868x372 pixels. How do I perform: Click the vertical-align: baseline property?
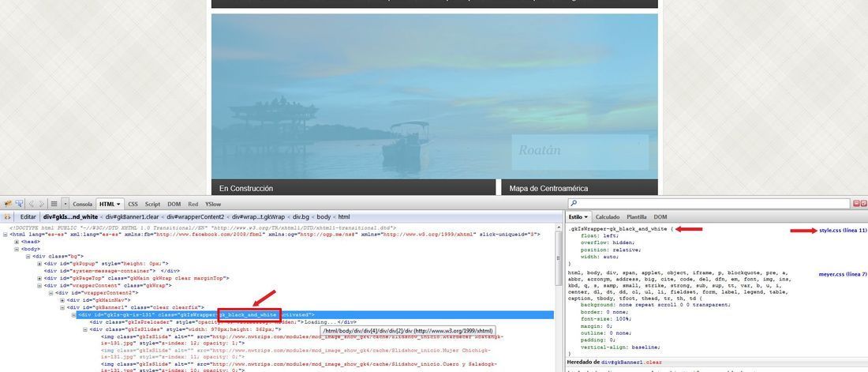click(x=620, y=347)
